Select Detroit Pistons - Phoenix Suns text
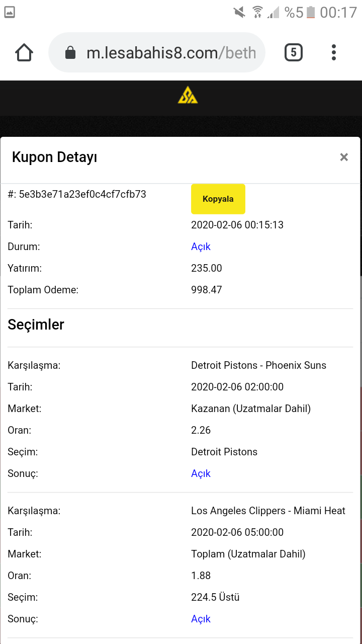 click(x=258, y=365)
